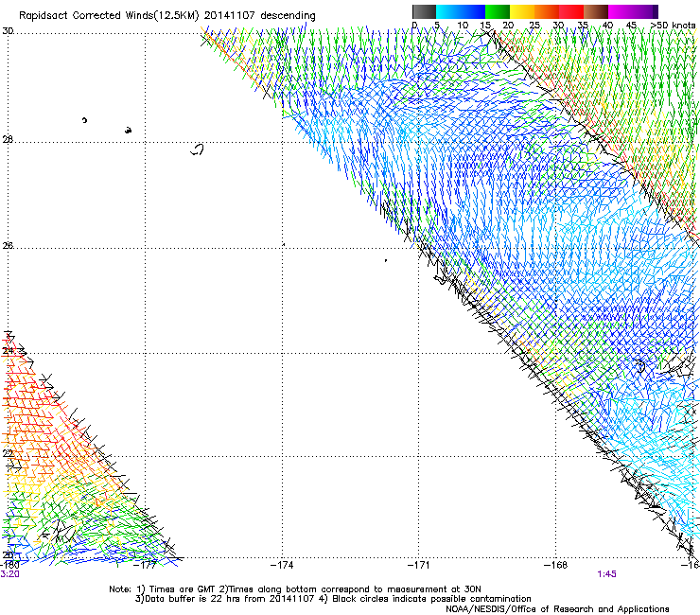Click the latitude label '30'
The width and height of the screenshot is (700, 615).
pos(8,31)
